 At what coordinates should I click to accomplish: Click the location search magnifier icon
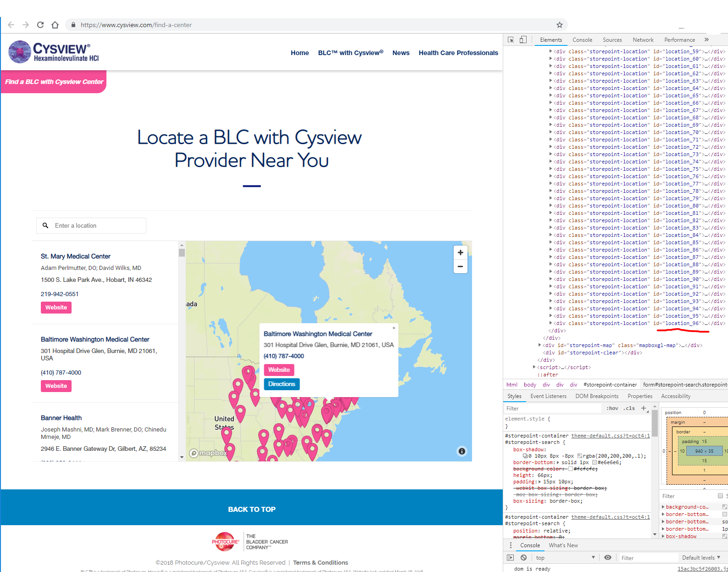pos(45,225)
